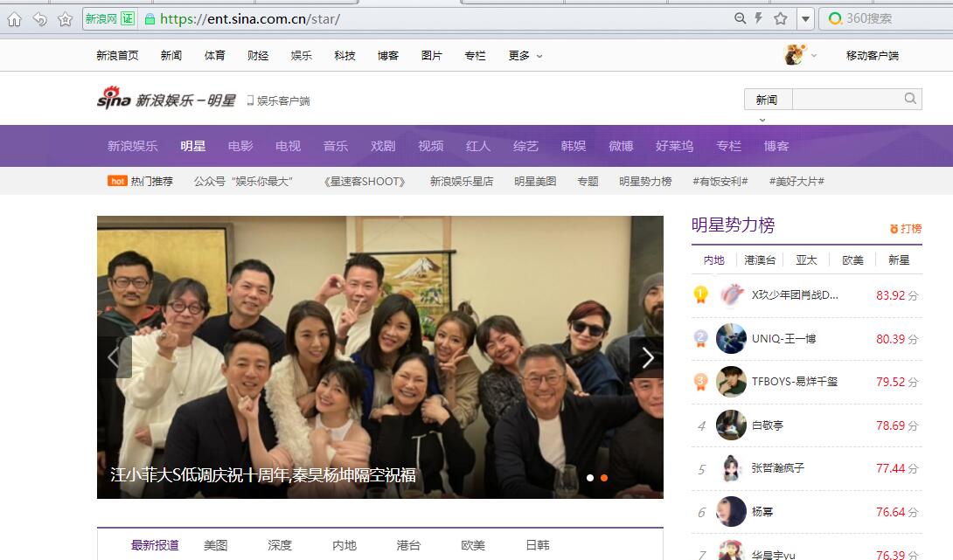Open 科技 in top navigation
The image size is (953, 560).
[x=344, y=55]
